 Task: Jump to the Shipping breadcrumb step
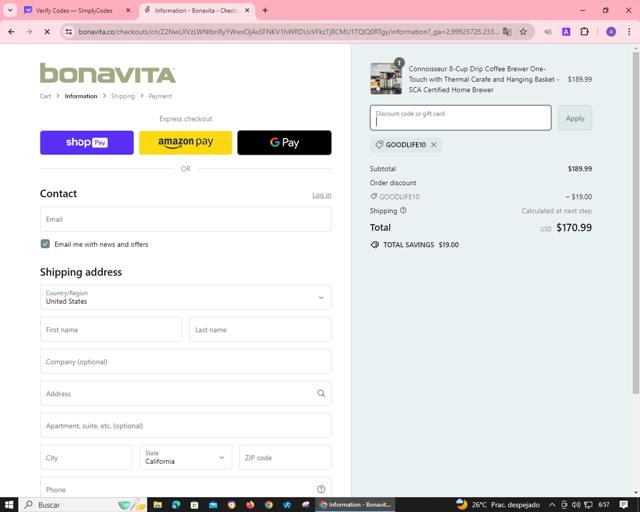tap(123, 96)
